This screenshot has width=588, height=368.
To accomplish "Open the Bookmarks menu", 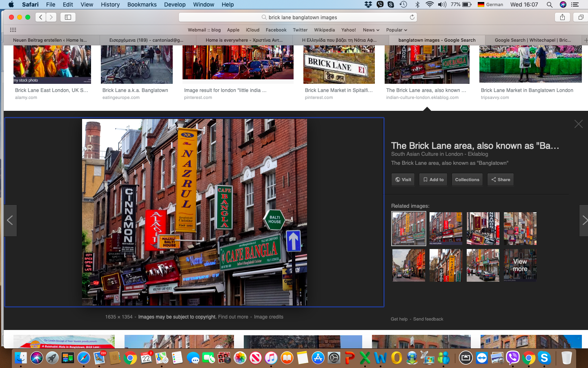I will pyautogui.click(x=142, y=4).
